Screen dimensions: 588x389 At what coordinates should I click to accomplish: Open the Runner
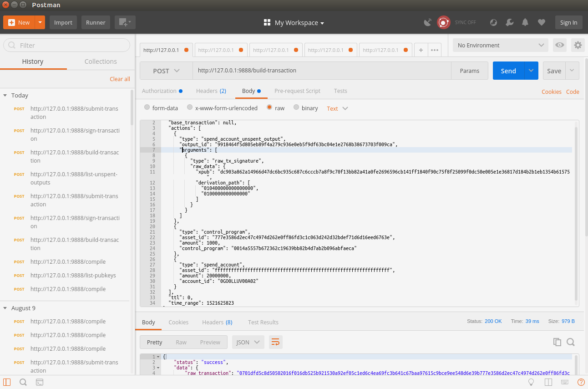click(96, 22)
